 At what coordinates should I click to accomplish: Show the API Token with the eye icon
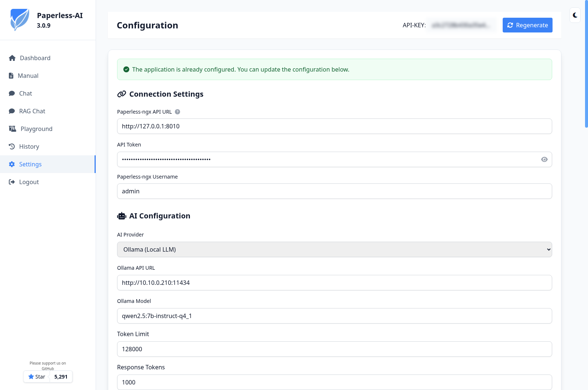click(x=544, y=159)
